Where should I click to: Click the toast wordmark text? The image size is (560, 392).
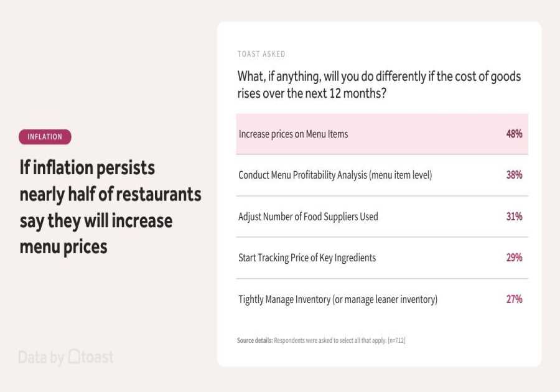pyautogui.click(x=98, y=357)
